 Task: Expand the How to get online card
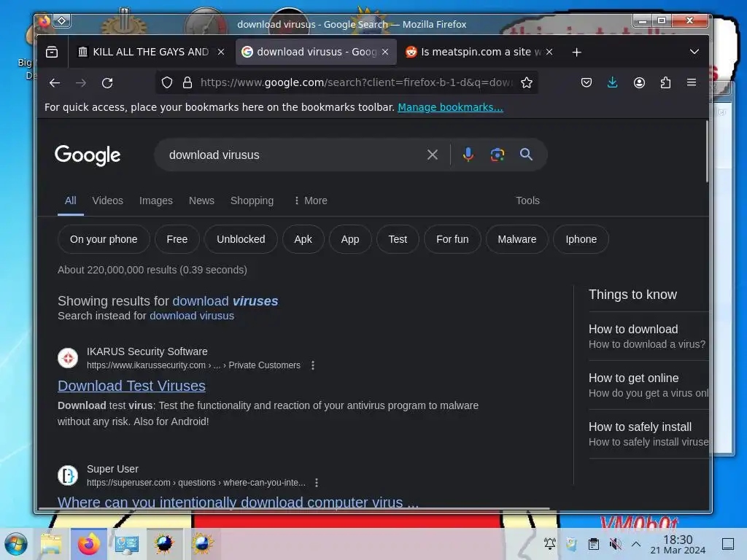(649, 385)
